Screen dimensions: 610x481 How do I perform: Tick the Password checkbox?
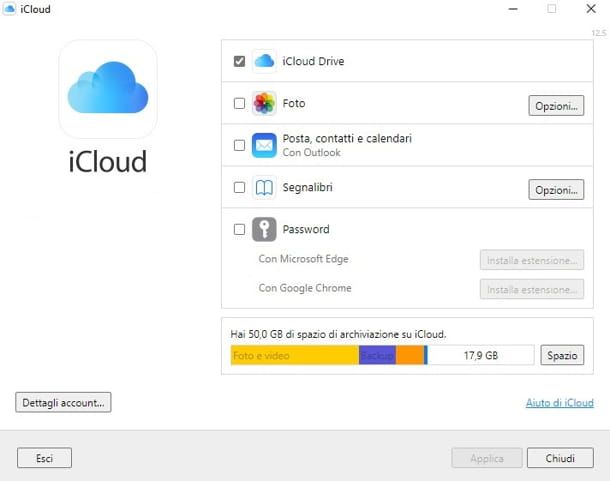239,229
